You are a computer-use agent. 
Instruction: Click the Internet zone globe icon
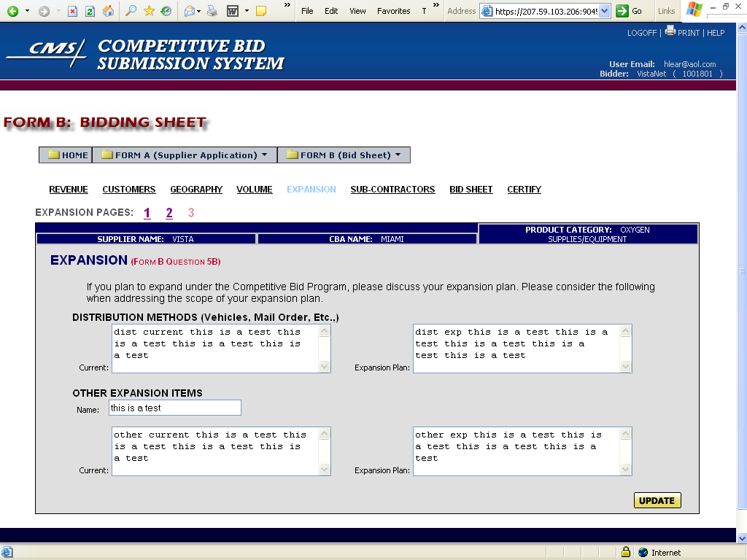[643, 553]
